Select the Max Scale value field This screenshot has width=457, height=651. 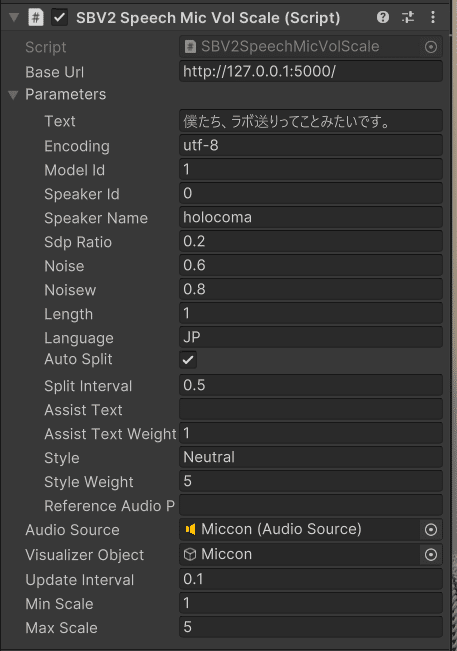pos(311,627)
